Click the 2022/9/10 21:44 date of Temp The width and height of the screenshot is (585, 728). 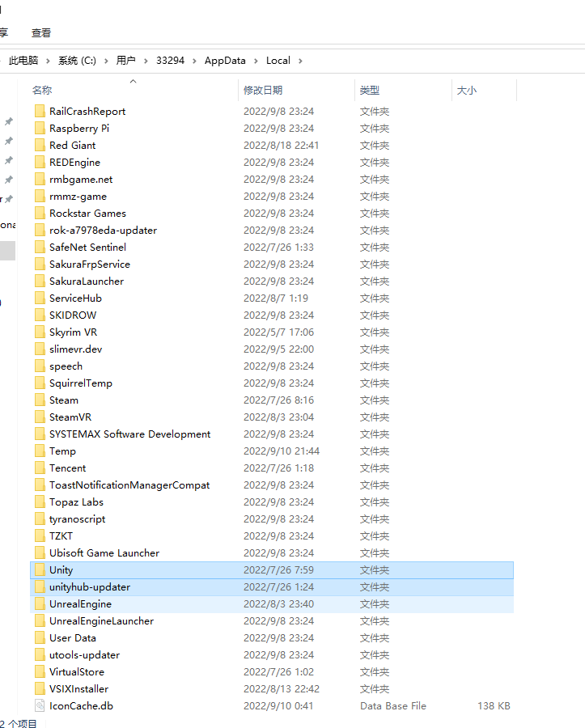pyautogui.click(x=282, y=451)
